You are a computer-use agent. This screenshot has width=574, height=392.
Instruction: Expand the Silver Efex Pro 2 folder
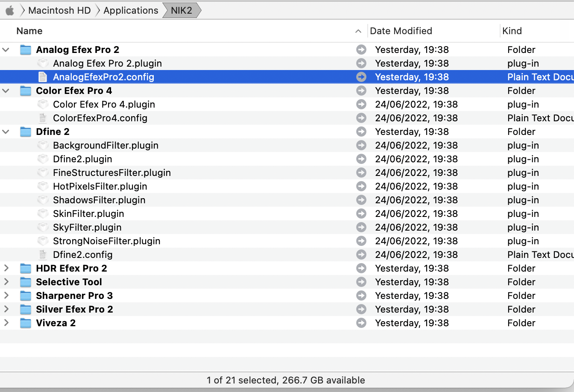pyautogui.click(x=6, y=309)
